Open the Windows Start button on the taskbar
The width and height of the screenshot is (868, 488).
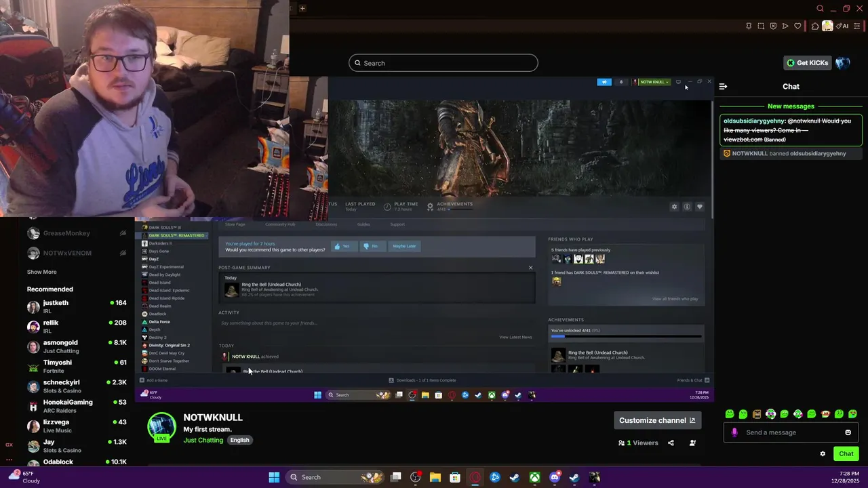click(x=274, y=477)
